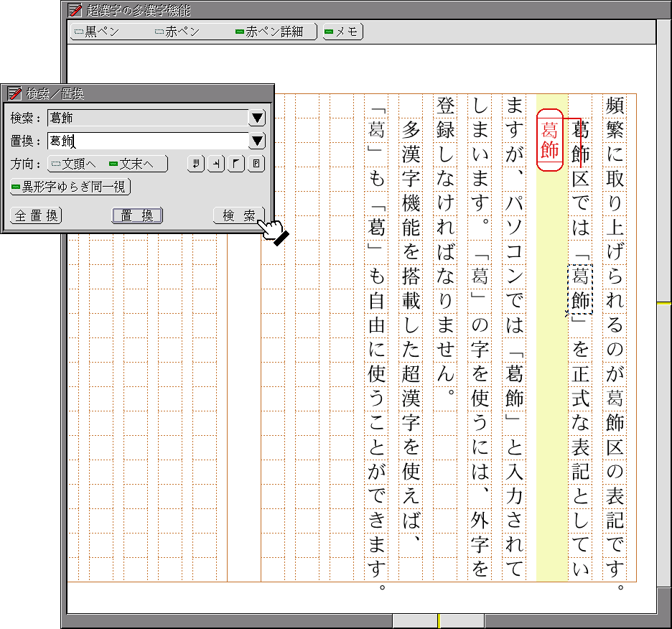
Task: Open the 検索 history dropdown arrow
Action: (257, 118)
